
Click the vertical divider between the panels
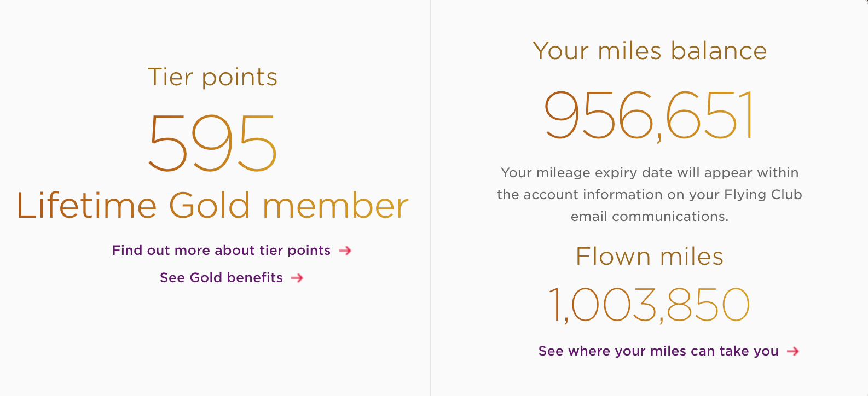pos(431,198)
